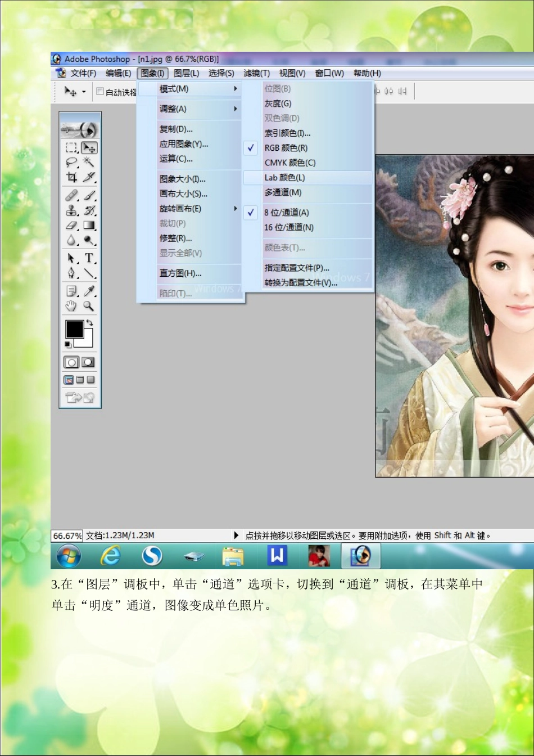Select the Notes tool
The image size is (534, 756).
71,291
